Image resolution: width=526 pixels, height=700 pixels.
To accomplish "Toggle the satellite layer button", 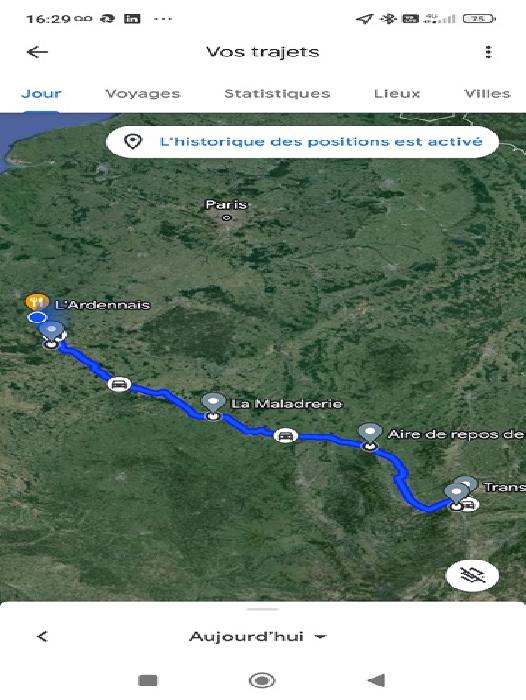I will (x=472, y=575).
